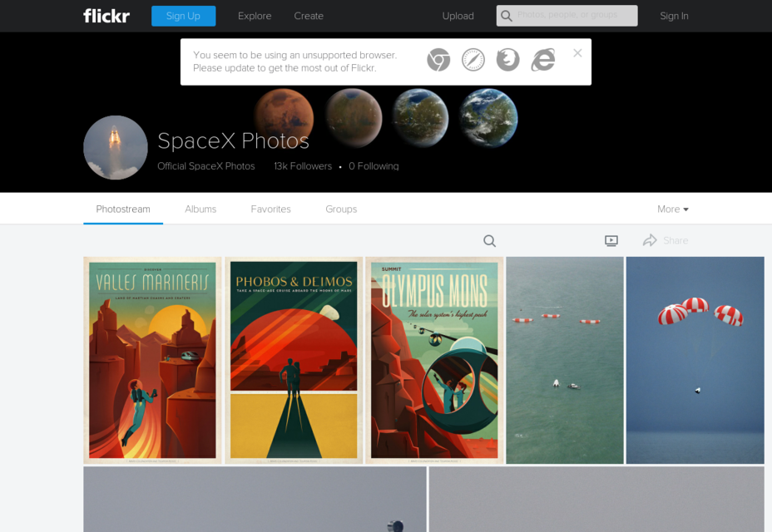Click the Firefox browser icon
Screen dimensions: 772x532
(x=507, y=60)
